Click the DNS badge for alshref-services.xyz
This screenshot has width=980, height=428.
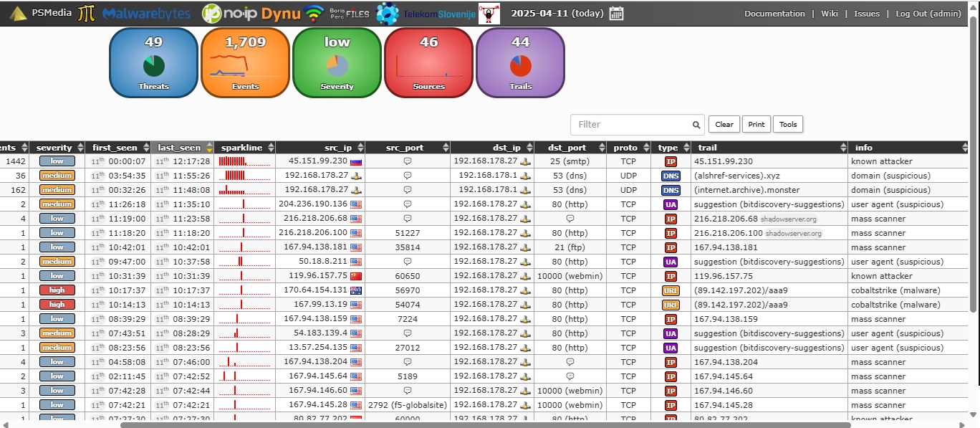[x=671, y=176]
